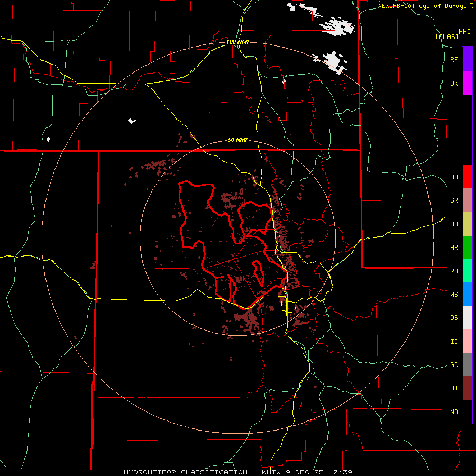This screenshot has height=476, width=476.
Task: Click the HR green legend swatch
Action: coord(467,248)
